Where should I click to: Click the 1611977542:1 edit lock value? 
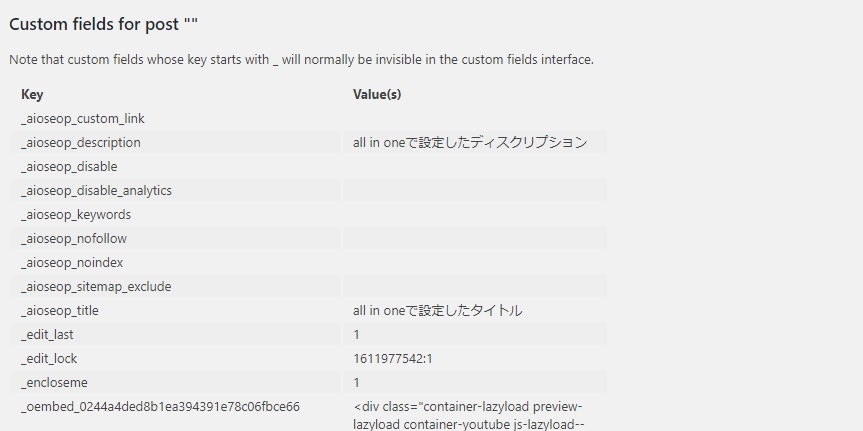[393, 359]
